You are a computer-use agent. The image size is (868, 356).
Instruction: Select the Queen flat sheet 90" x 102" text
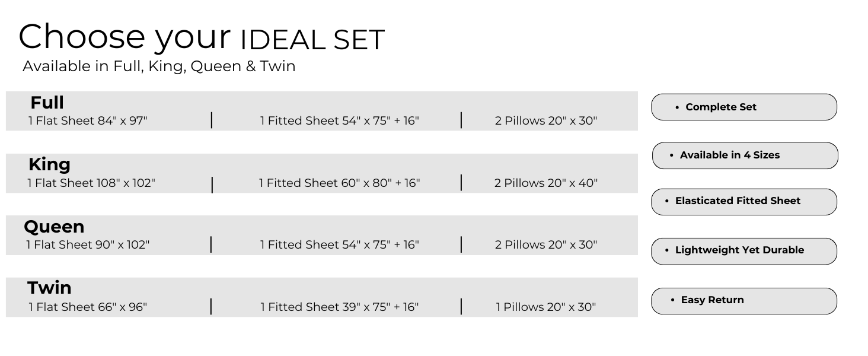point(88,245)
